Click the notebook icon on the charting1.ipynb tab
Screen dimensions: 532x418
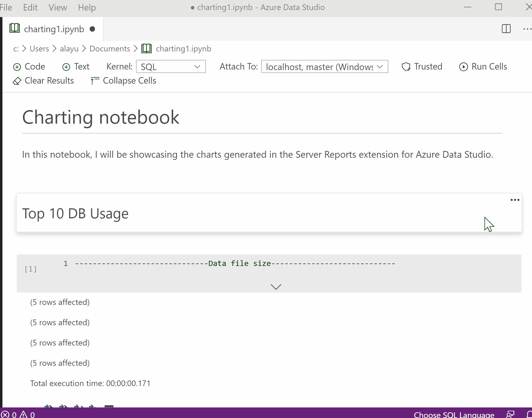click(15, 28)
